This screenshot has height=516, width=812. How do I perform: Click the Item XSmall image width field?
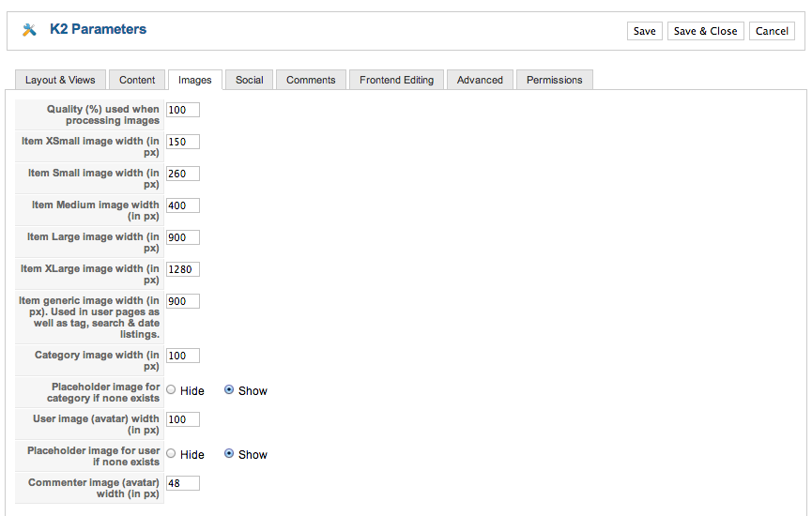[x=183, y=142]
